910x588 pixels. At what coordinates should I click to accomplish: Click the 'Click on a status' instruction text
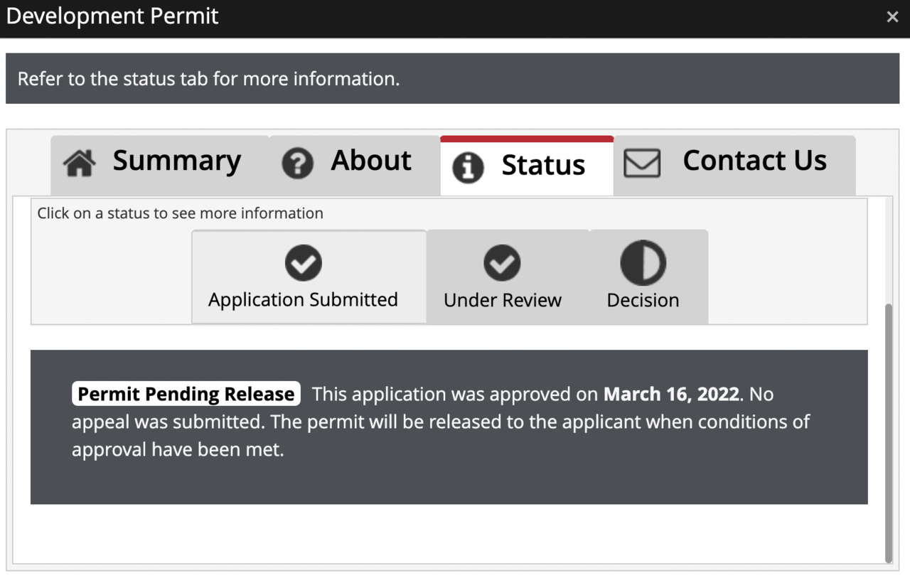click(x=180, y=213)
